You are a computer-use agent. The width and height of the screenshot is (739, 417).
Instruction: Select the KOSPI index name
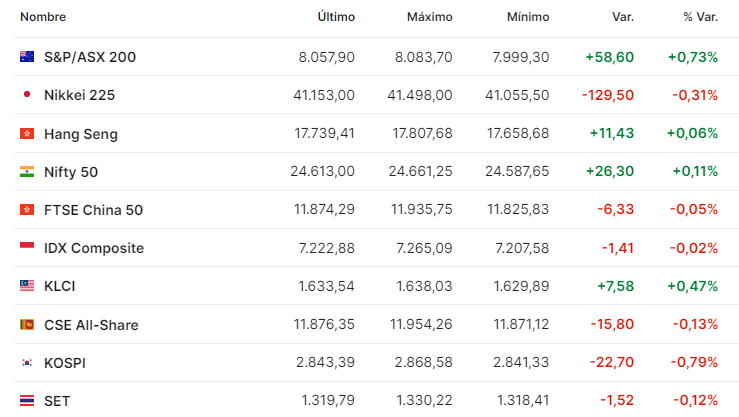tap(65, 363)
